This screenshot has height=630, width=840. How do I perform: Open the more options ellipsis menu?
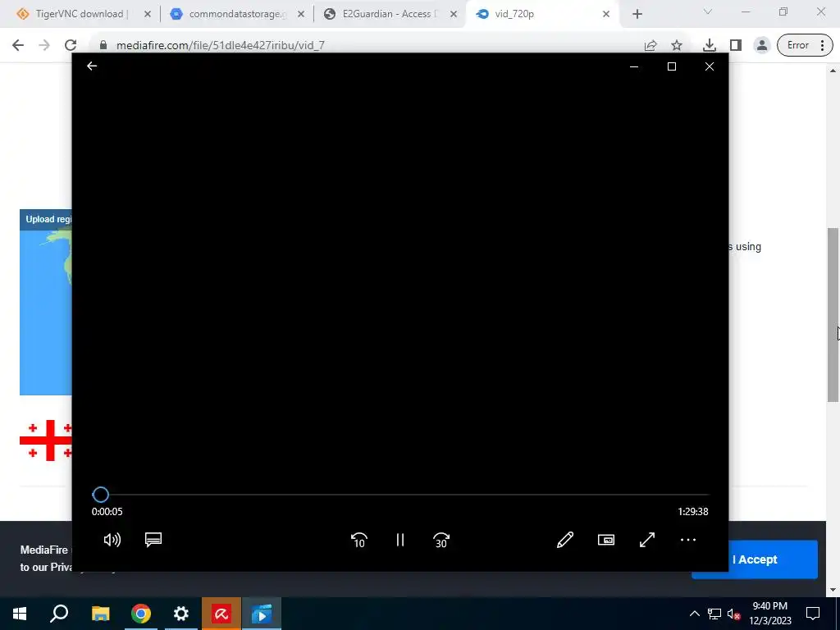(688, 540)
